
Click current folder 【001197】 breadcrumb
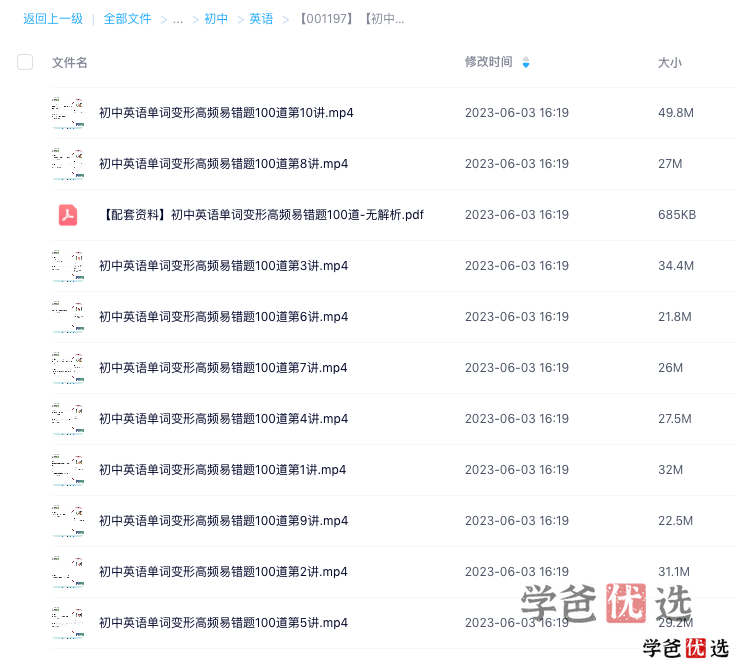[351, 19]
